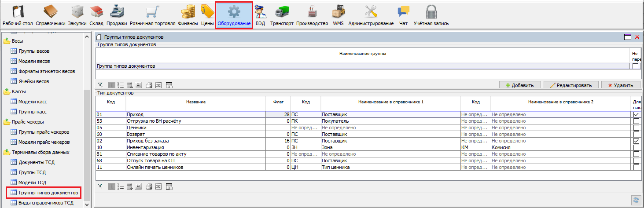This screenshot has width=644, height=208.
Task: Click the filter funnel icon in the upper group toolbar
Action: (x=100, y=85)
